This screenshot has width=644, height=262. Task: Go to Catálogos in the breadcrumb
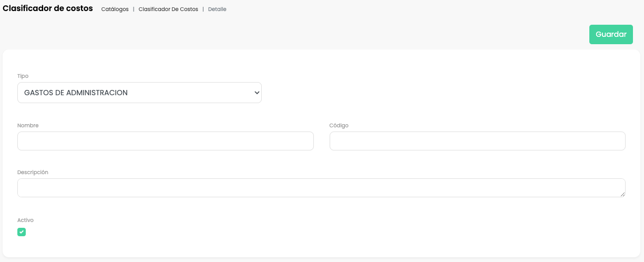tap(115, 9)
